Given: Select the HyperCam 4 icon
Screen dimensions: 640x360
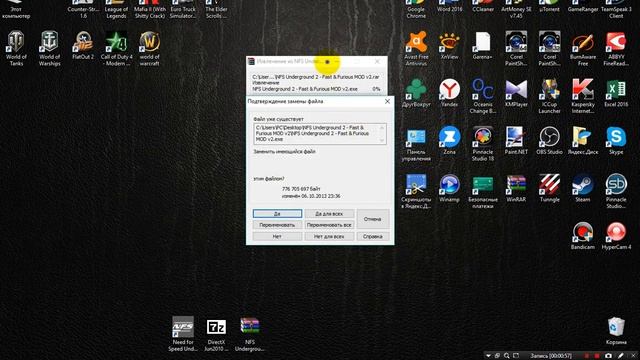Looking at the screenshot, I should click(616, 236).
